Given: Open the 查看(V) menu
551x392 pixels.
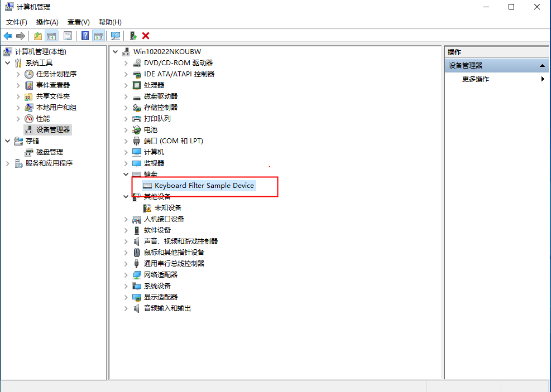Looking at the screenshot, I should [x=78, y=22].
